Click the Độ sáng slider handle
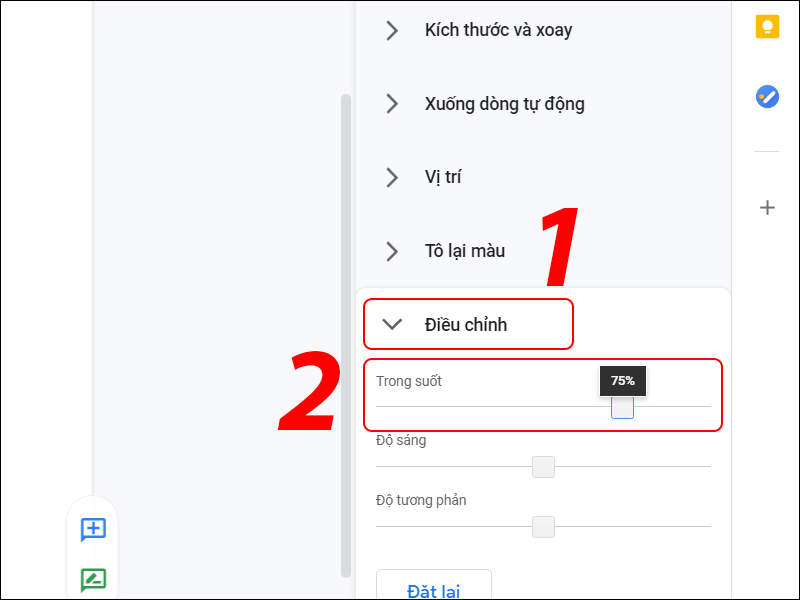The image size is (800, 600). pyautogui.click(x=543, y=467)
